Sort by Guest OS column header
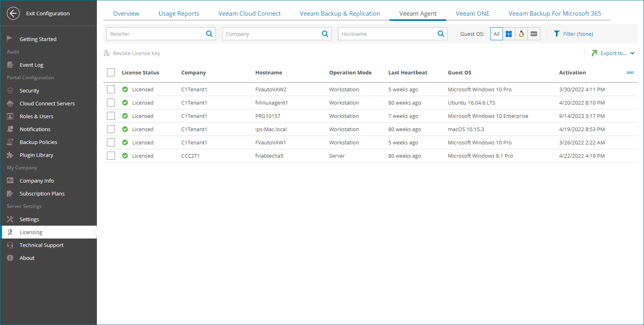The height and width of the screenshot is (325, 644). pos(459,72)
